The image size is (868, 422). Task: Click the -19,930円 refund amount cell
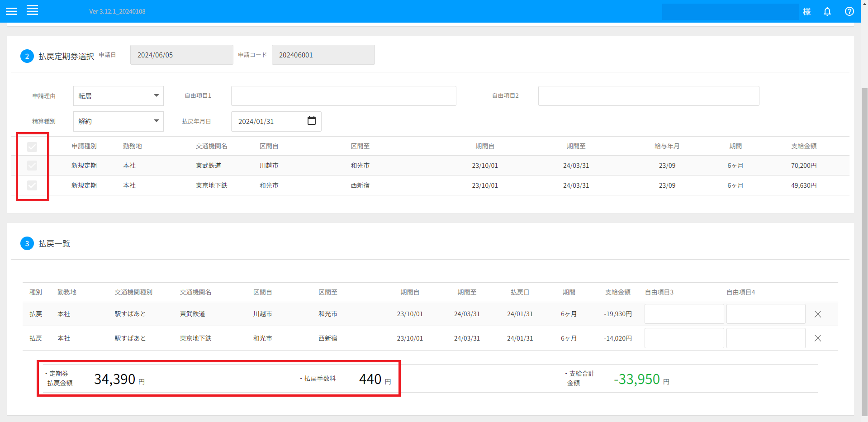click(618, 314)
